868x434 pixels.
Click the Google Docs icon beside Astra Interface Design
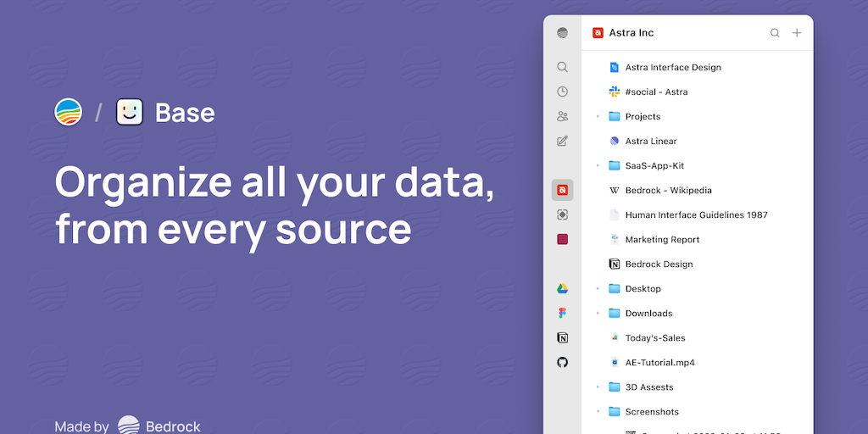[614, 67]
